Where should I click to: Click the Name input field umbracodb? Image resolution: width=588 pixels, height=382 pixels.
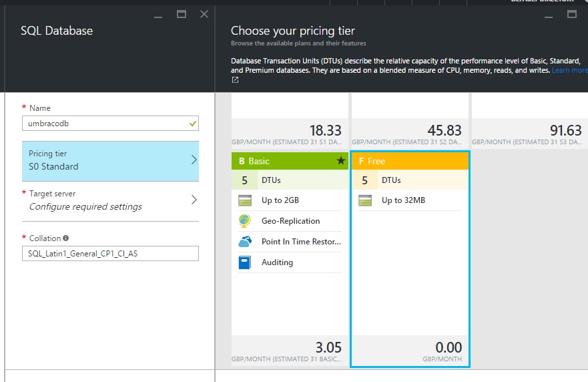click(x=110, y=124)
